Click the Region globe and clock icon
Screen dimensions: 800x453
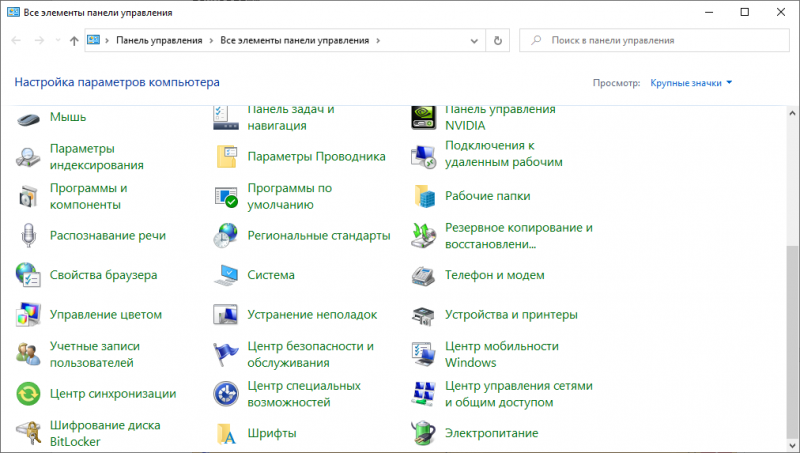(226, 235)
